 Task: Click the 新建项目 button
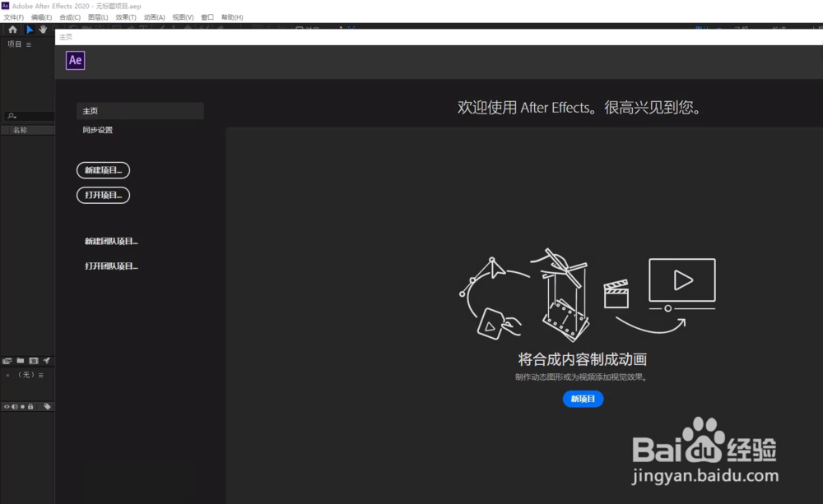pos(103,170)
